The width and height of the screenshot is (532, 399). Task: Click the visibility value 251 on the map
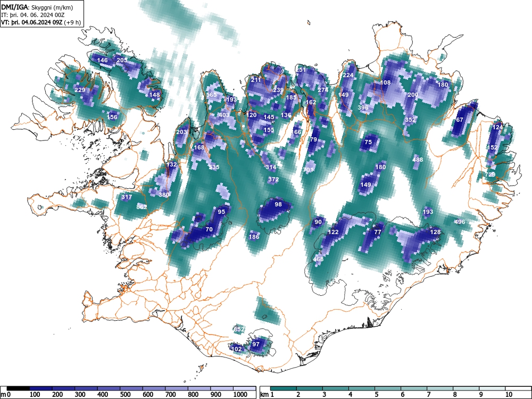[x=301, y=70]
